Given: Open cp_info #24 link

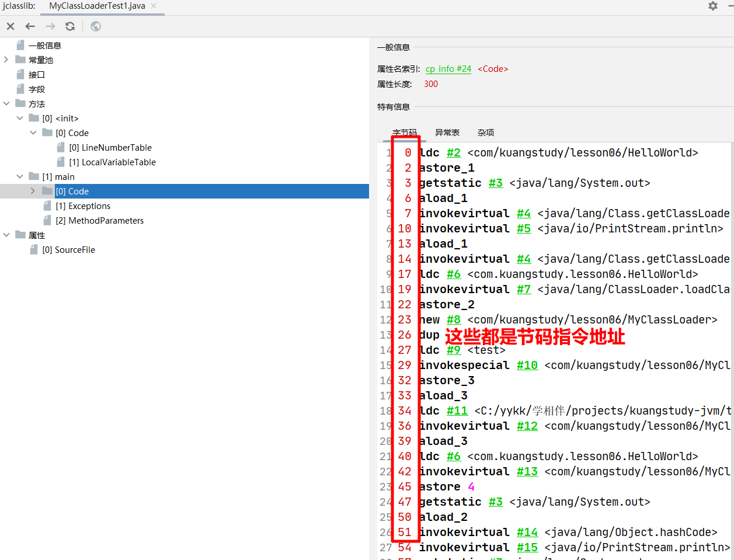Looking at the screenshot, I should (x=448, y=69).
